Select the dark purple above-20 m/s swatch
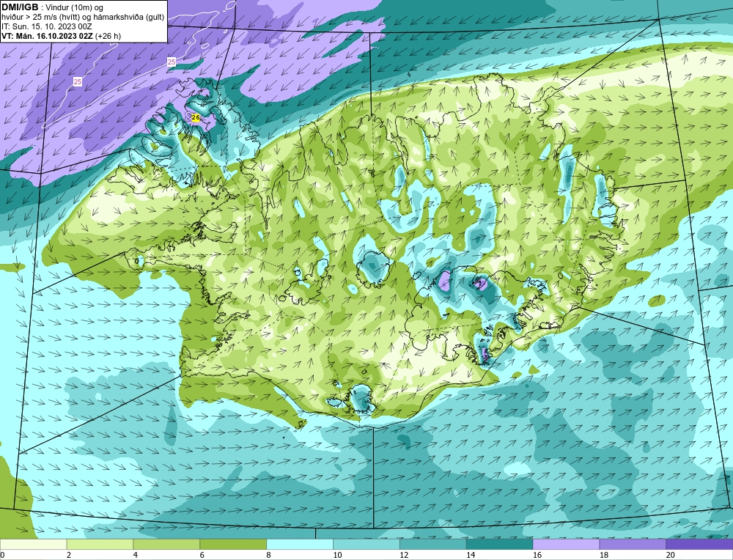733x560 pixels. (x=699, y=544)
